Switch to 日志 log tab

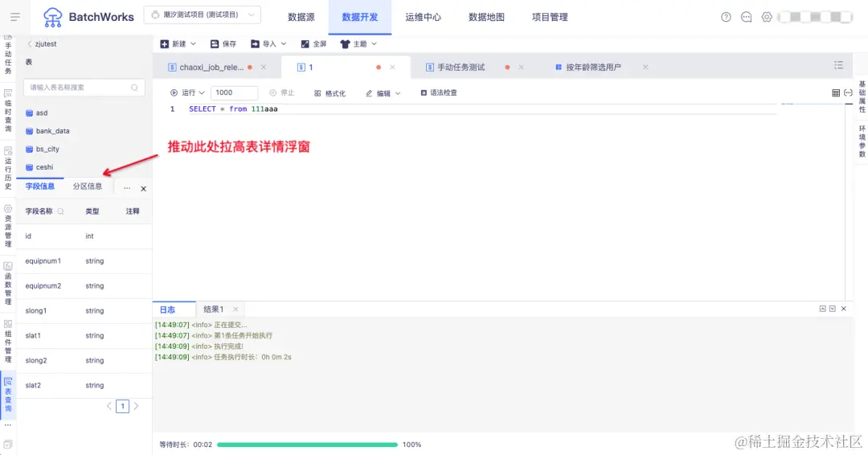point(167,309)
